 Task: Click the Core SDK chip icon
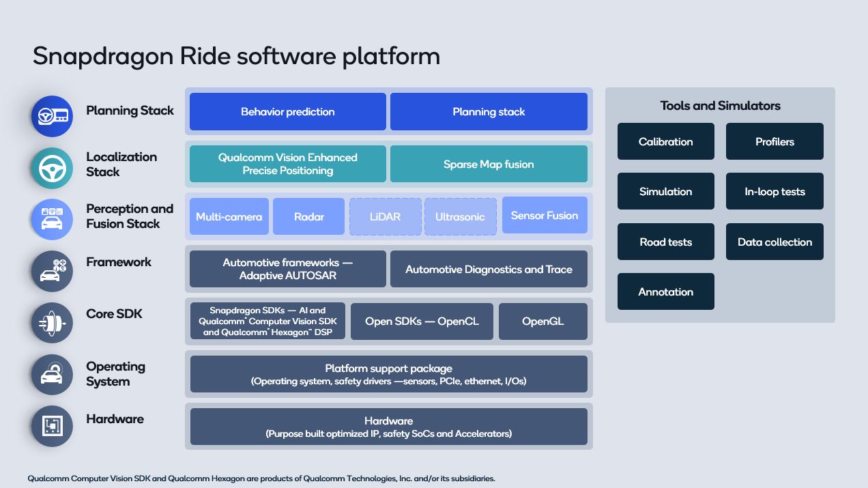(51, 323)
